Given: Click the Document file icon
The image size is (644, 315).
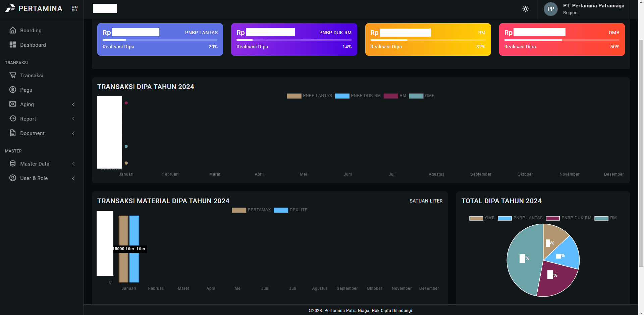Looking at the screenshot, I should click(x=13, y=133).
